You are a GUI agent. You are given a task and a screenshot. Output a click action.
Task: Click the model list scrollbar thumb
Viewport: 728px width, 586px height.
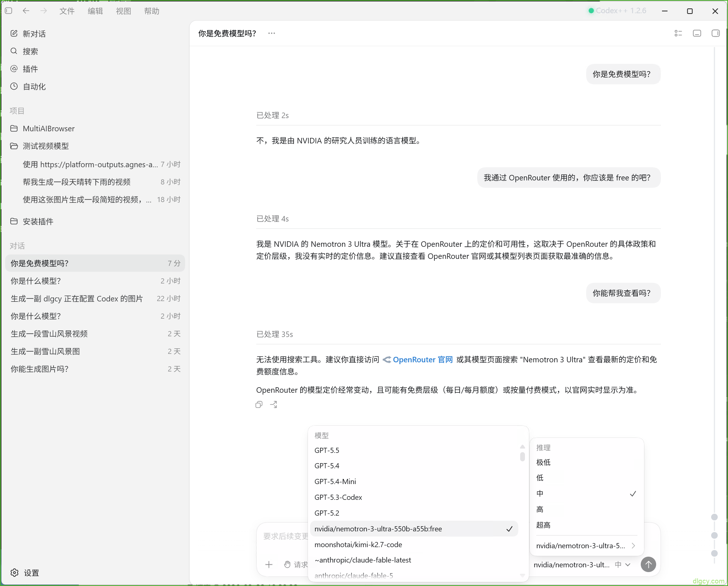point(522,457)
